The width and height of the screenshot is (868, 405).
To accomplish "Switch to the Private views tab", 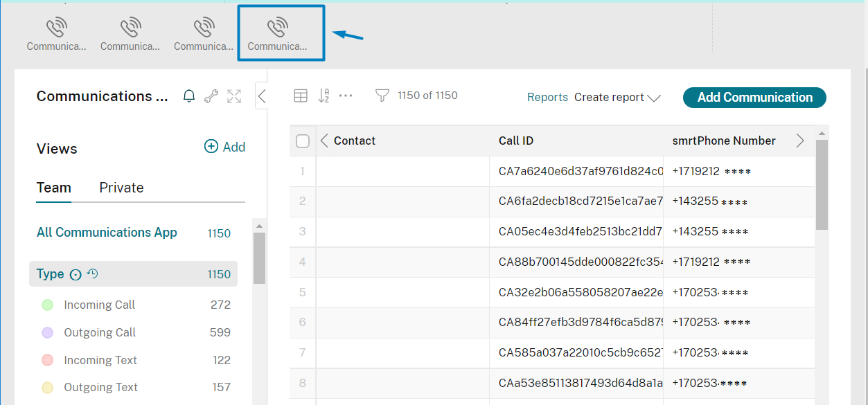I will tap(121, 188).
